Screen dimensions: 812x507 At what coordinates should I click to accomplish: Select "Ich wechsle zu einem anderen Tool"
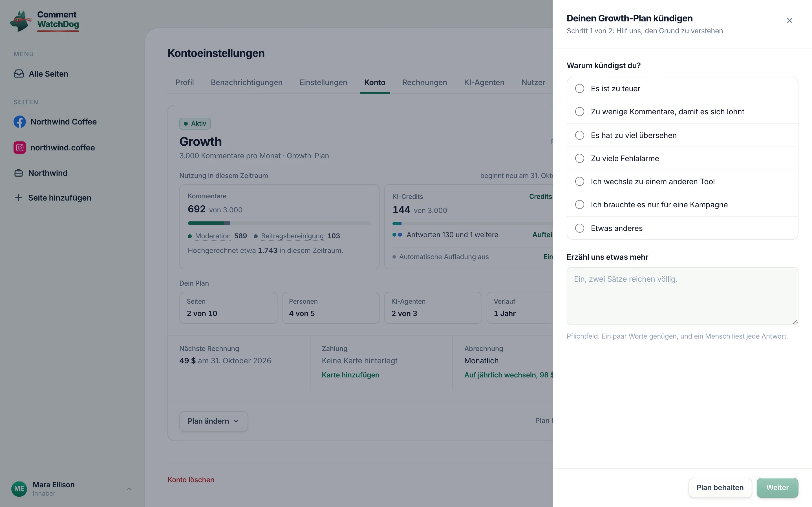(682, 181)
